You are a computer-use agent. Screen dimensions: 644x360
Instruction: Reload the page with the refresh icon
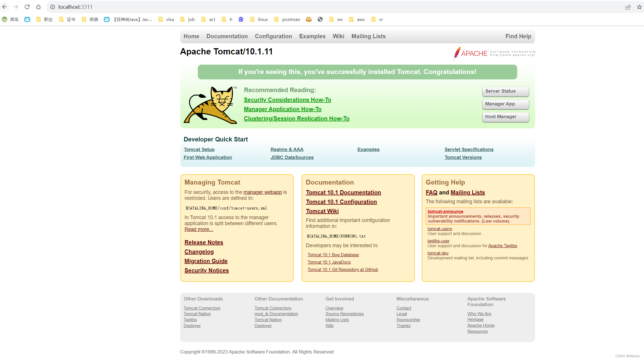click(x=27, y=7)
